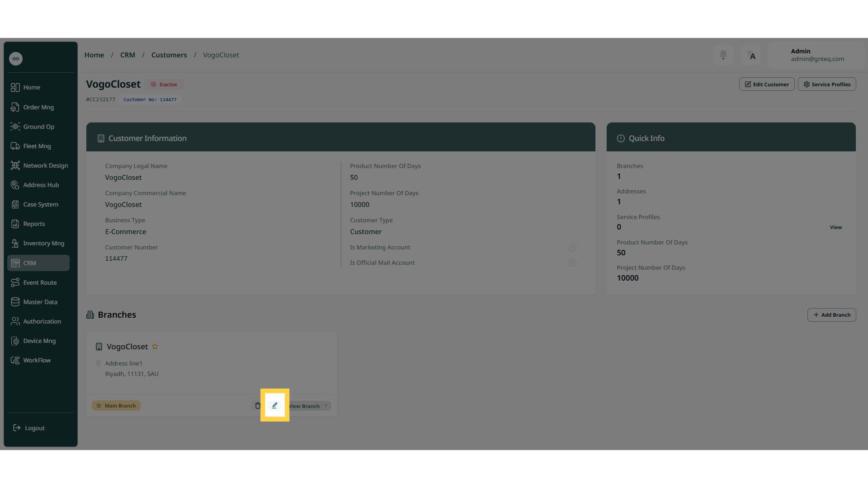
Task: Click Project Number Of Days value 10000
Action: 360,205
